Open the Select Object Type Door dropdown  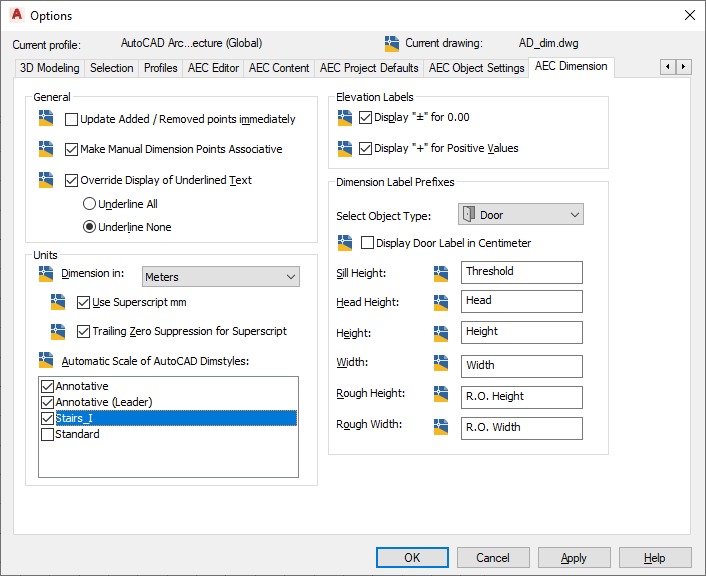[x=521, y=214]
